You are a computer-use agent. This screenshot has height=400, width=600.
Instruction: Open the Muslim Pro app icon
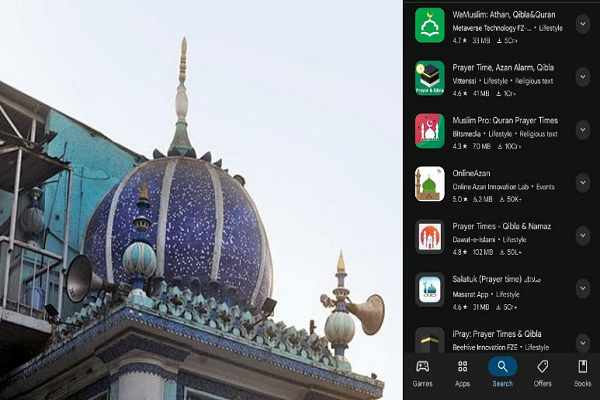pyautogui.click(x=430, y=130)
